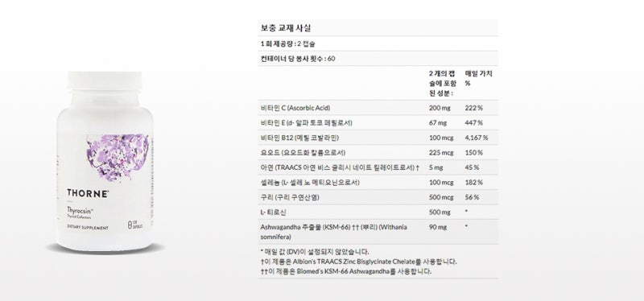Screen dimensions: 644x301
Task: Click the THORNE brand name on bottle
Action: coord(88,193)
